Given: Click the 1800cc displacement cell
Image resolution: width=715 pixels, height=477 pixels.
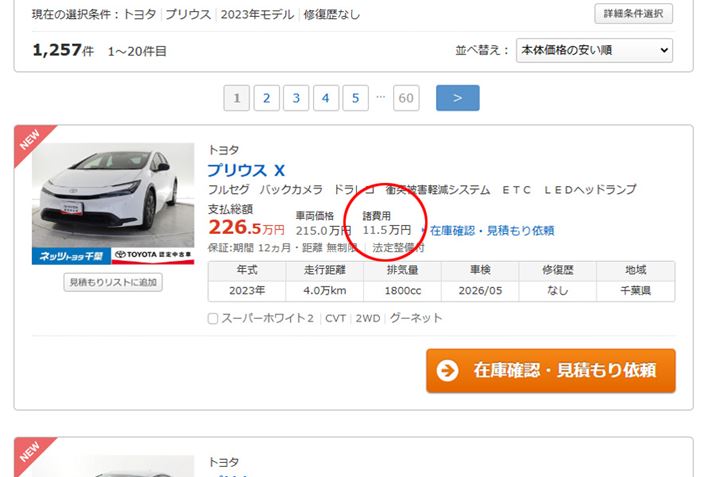Looking at the screenshot, I should pyautogui.click(x=402, y=290).
